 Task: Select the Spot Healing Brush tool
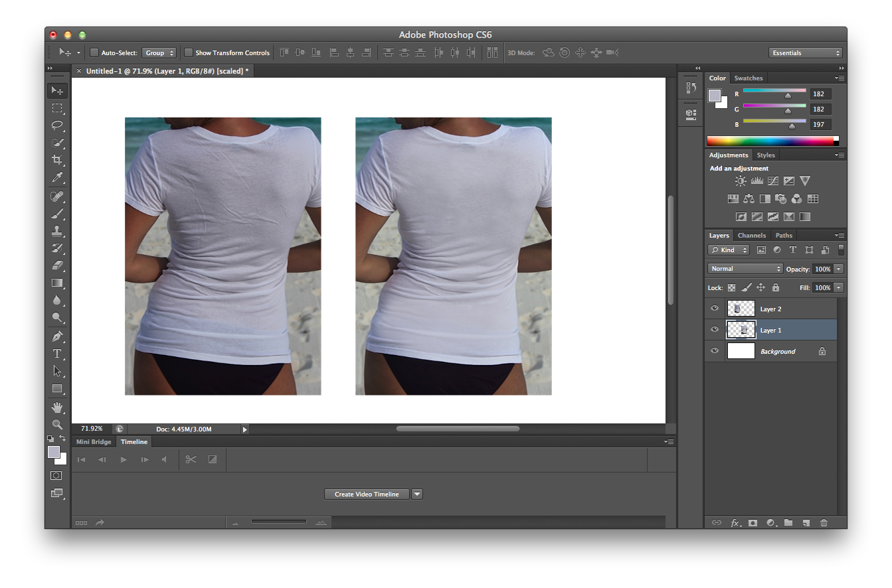click(x=57, y=197)
